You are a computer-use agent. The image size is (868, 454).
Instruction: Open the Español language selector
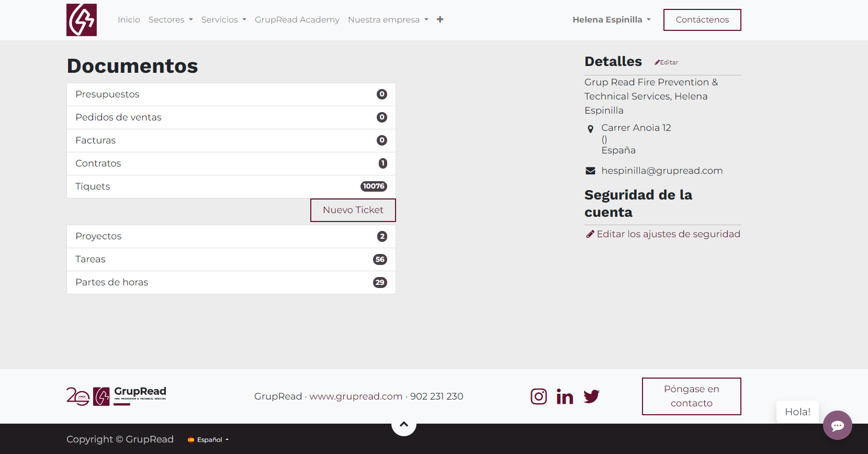click(x=208, y=440)
